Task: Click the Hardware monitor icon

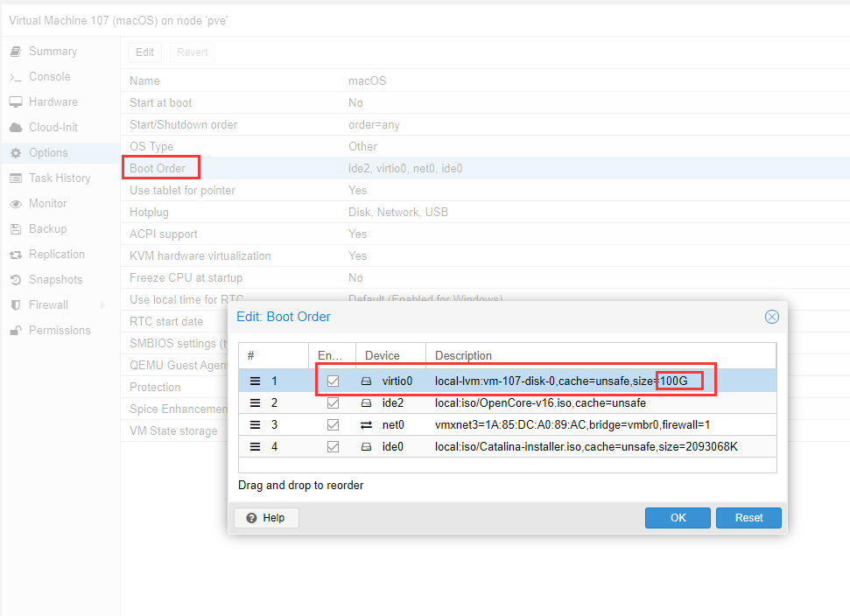Action: pyautogui.click(x=16, y=102)
